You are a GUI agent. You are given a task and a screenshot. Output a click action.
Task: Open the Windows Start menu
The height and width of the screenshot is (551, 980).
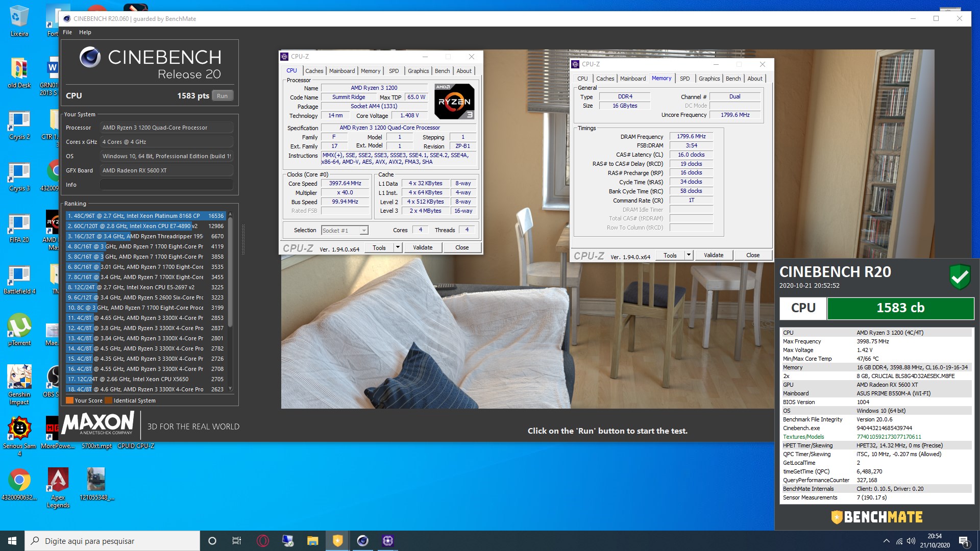point(12,541)
